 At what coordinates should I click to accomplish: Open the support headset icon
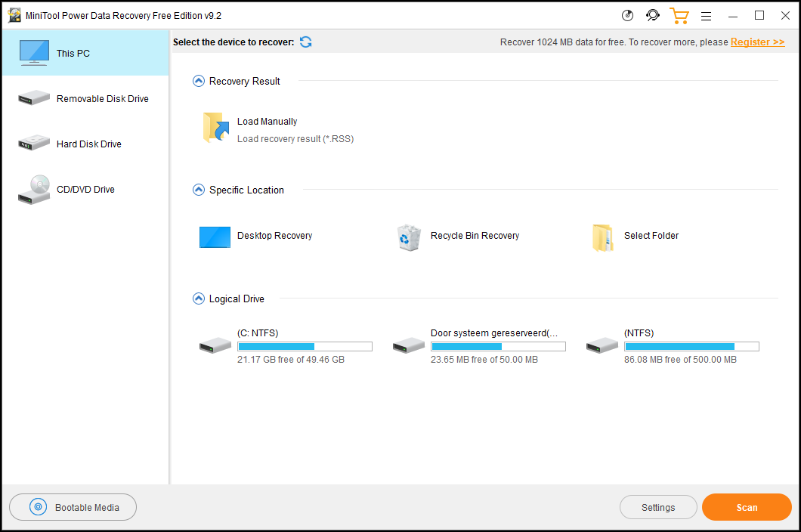[x=652, y=15]
